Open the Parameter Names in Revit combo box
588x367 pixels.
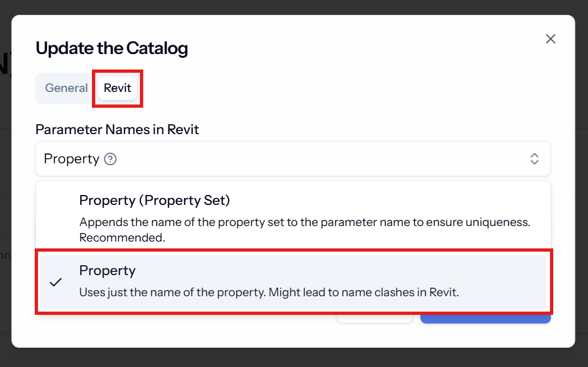click(293, 159)
